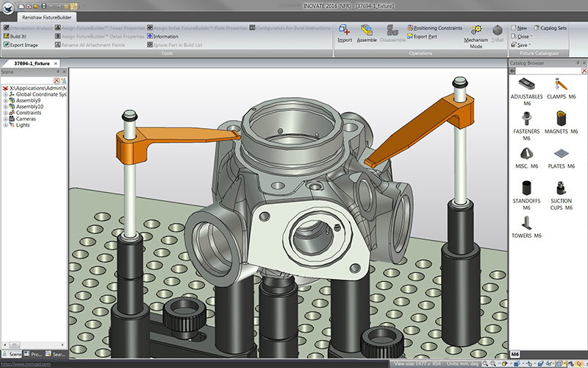
Task: Open the CLAMPS M6 catalog item
Action: click(x=561, y=83)
